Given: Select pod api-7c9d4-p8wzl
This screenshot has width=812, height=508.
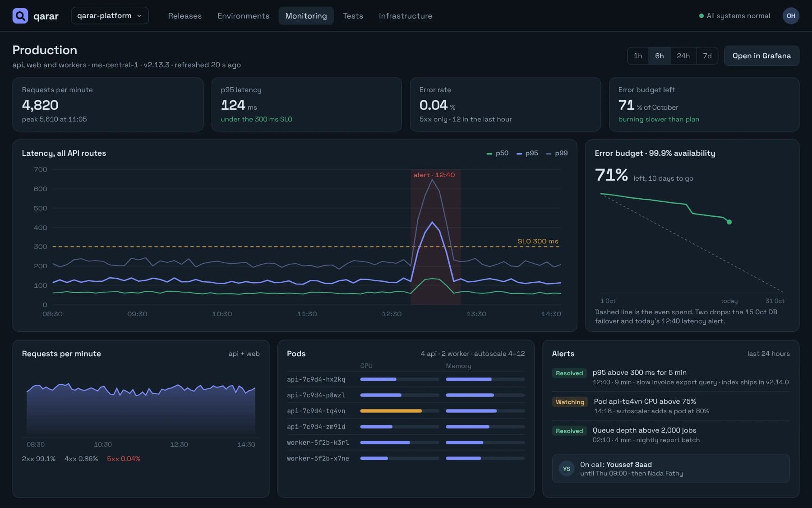Looking at the screenshot, I should (316, 395).
